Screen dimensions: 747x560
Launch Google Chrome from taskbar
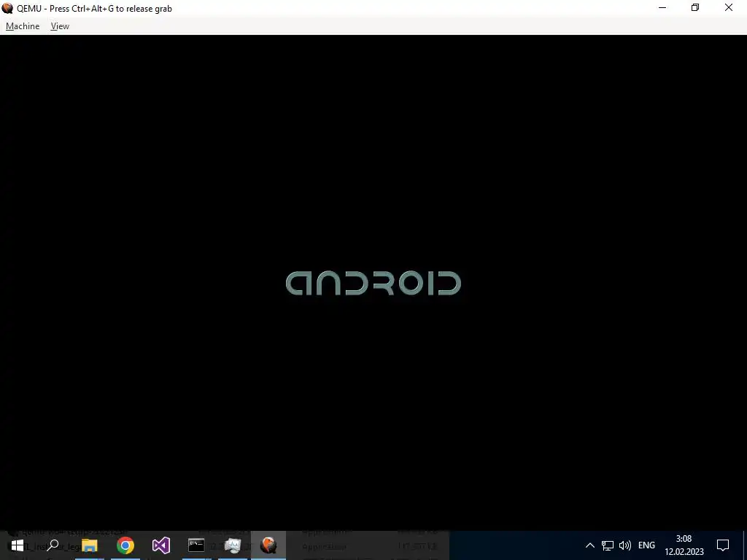point(125,545)
